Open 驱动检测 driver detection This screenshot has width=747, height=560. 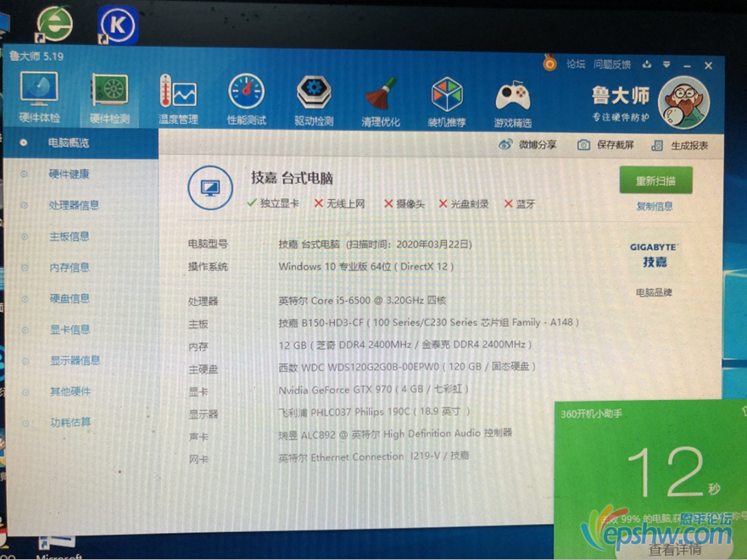(314, 101)
